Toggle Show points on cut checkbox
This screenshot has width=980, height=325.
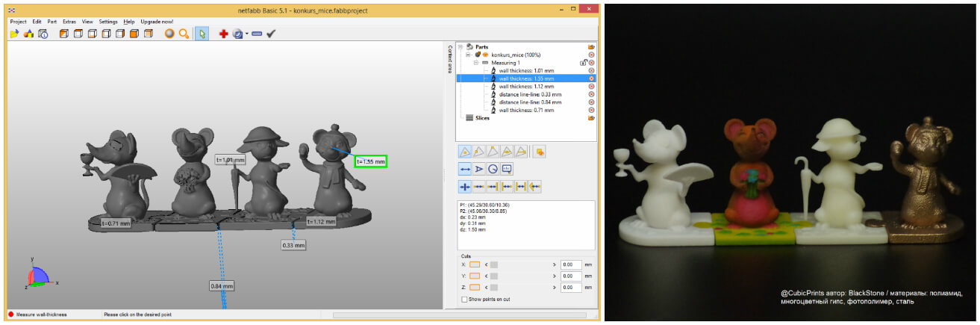coord(464,299)
